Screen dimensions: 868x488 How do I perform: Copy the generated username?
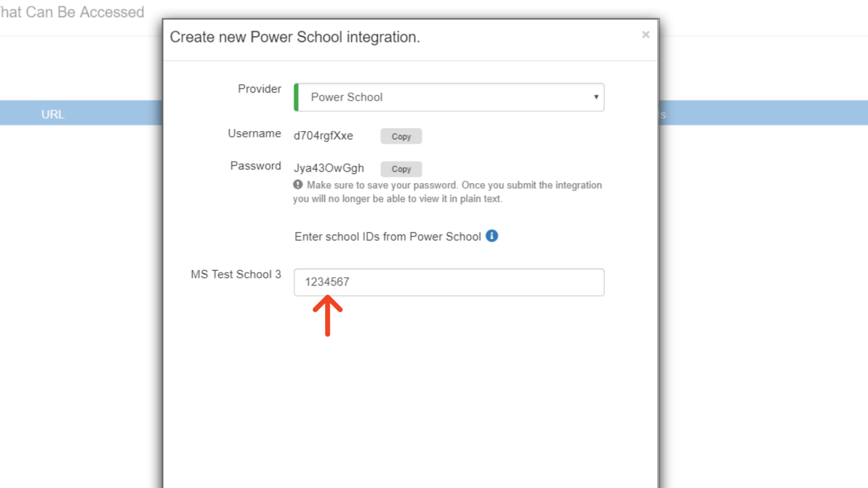click(401, 136)
